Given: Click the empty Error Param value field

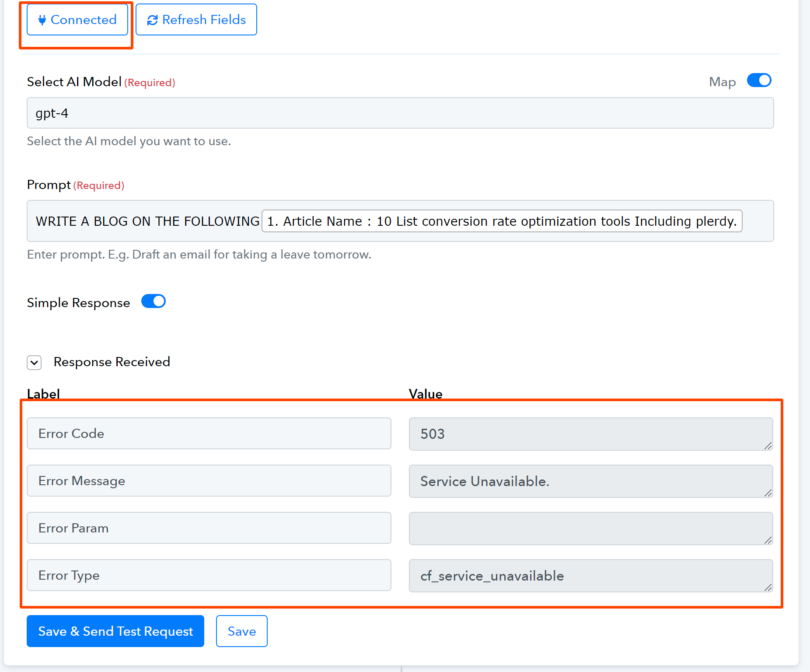Looking at the screenshot, I should point(591,528).
